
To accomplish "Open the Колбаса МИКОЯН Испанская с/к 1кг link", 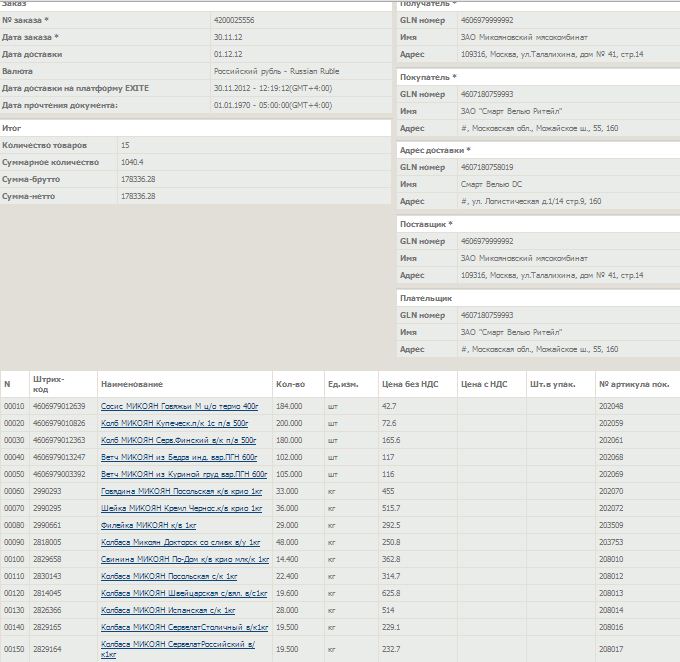I will pyautogui.click(x=168, y=610).
